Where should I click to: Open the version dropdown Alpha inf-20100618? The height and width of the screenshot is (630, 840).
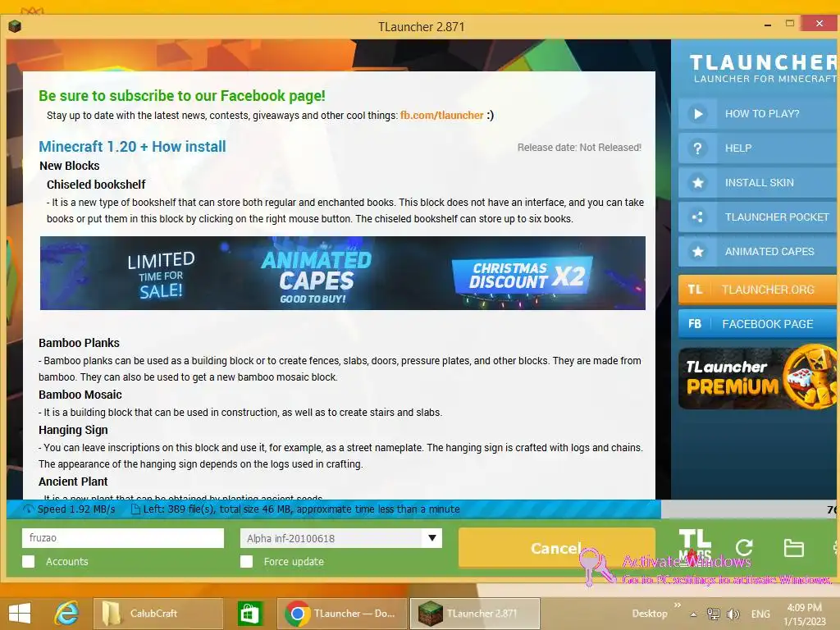341,538
